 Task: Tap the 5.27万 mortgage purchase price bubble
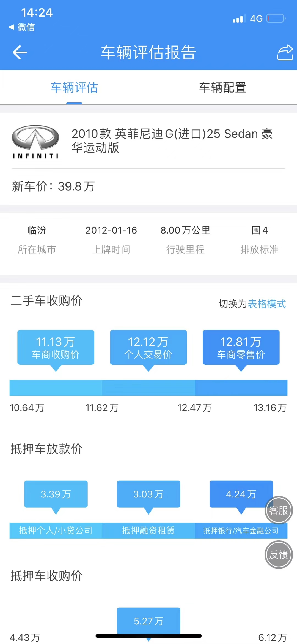pyautogui.click(x=148, y=621)
